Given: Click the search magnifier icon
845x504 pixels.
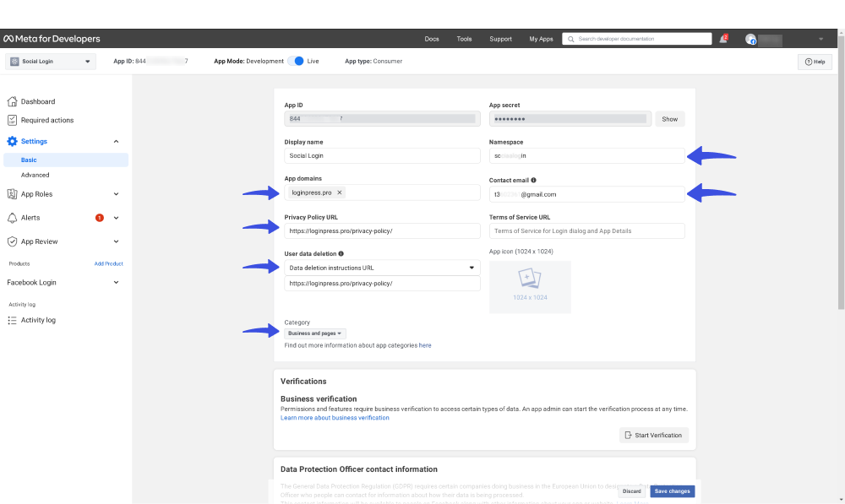Looking at the screenshot, I should point(570,39).
